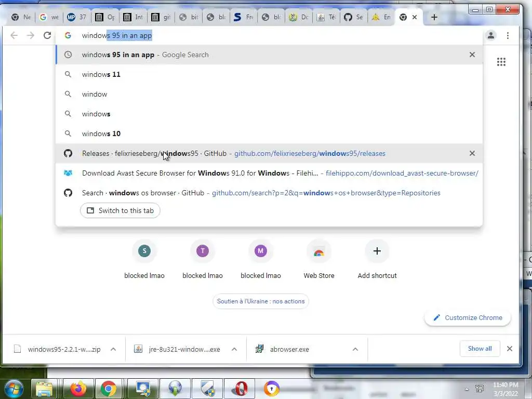The width and height of the screenshot is (532, 399).
Task: Select the 'windows 95 in an app' search suggestion
Action: (269, 55)
